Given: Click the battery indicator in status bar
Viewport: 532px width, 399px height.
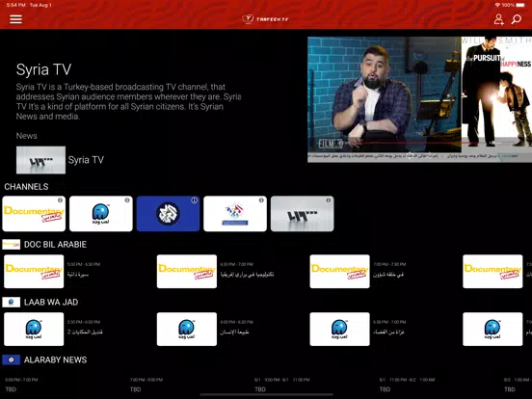Looking at the screenshot, I should tap(520, 5).
